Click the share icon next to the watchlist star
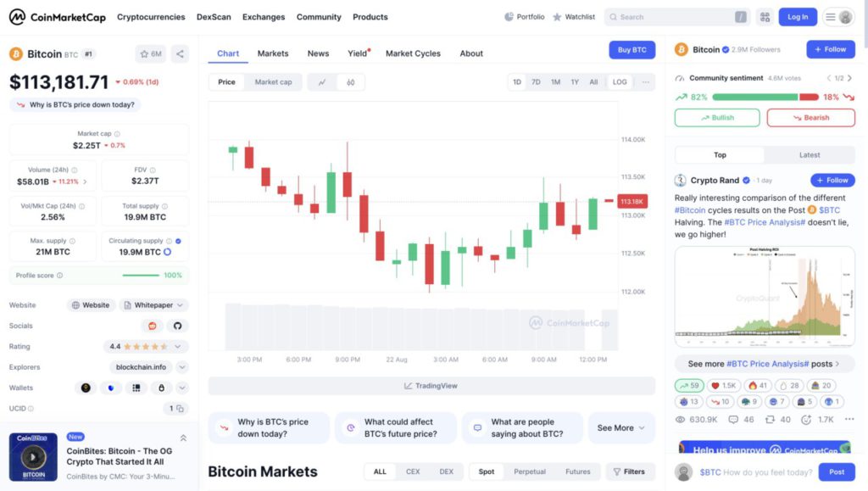This screenshot has width=868, height=491. (x=179, y=53)
